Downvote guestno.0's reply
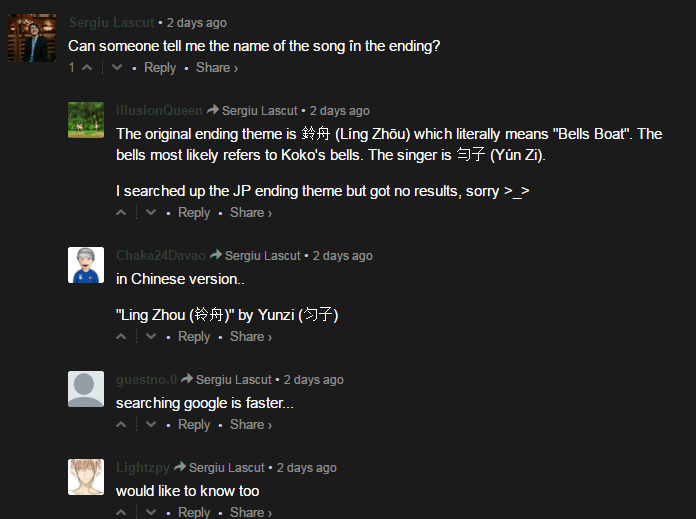Image resolution: width=696 pixels, height=519 pixels. pyautogui.click(x=151, y=424)
